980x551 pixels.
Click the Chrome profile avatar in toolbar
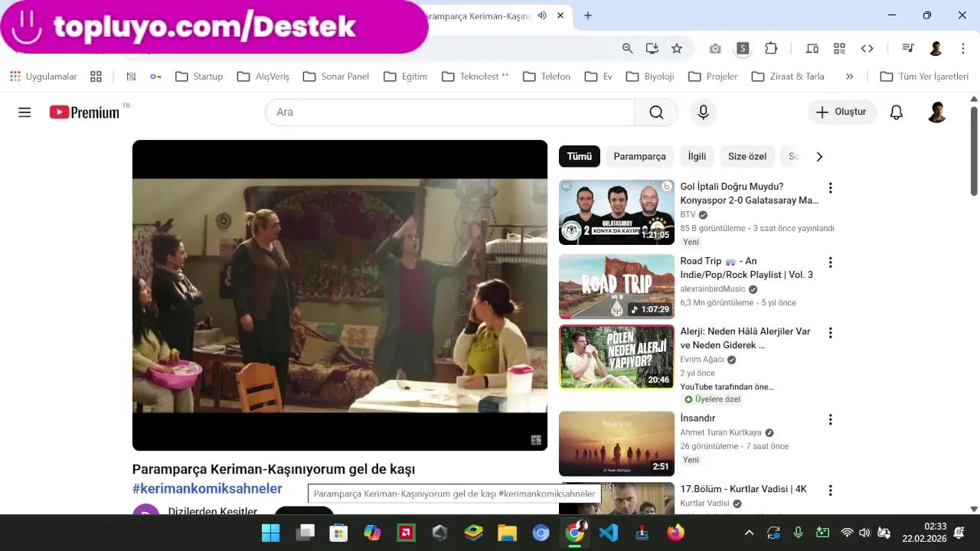[x=936, y=48]
